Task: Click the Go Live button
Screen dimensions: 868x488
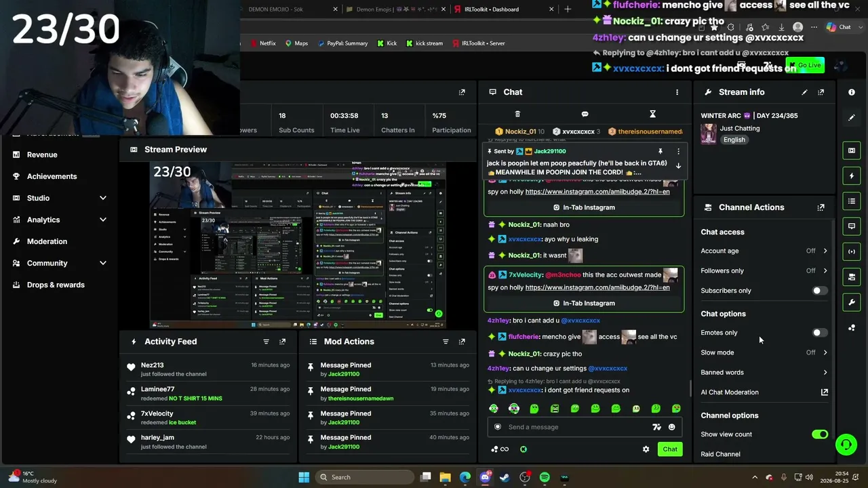Action: [805, 65]
